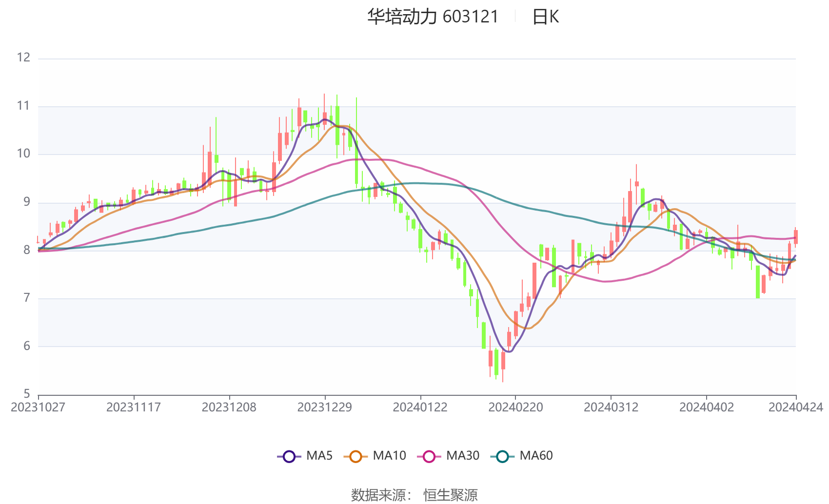Toggle MA30 legend label text
The image size is (829, 504).
click(463, 456)
